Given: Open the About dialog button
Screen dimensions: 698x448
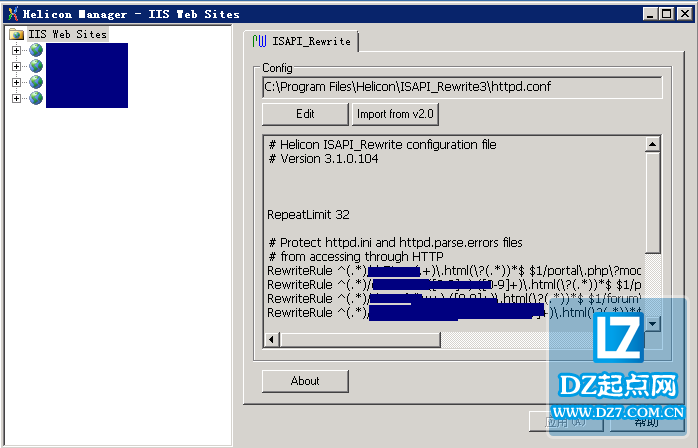Looking at the screenshot, I should pos(305,381).
